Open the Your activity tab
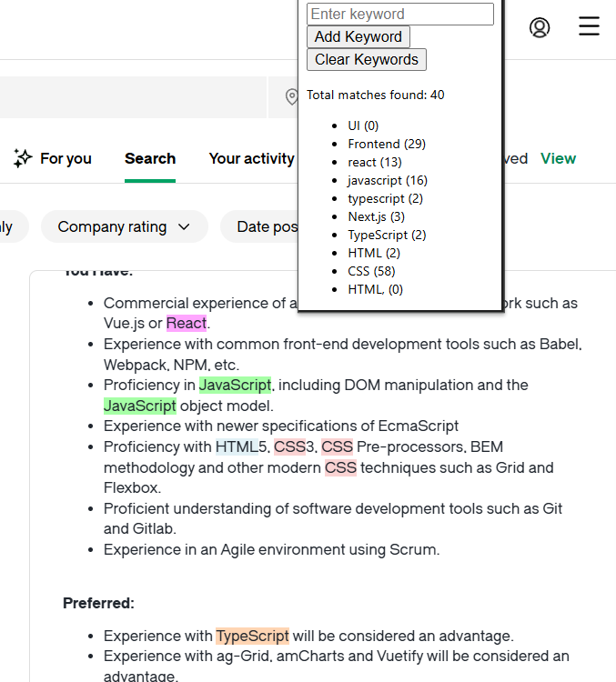616x682 pixels. (251, 158)
